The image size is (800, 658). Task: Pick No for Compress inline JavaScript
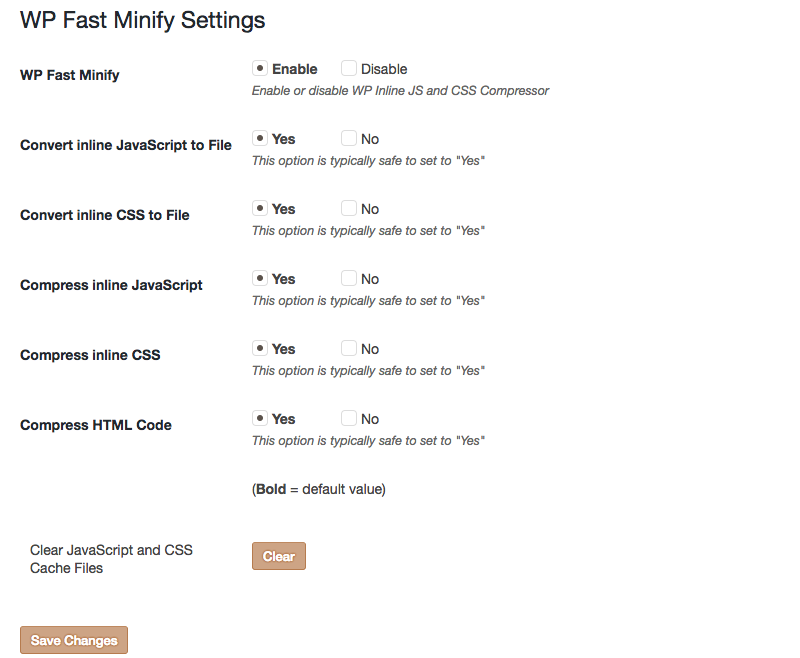click(349, 278)
